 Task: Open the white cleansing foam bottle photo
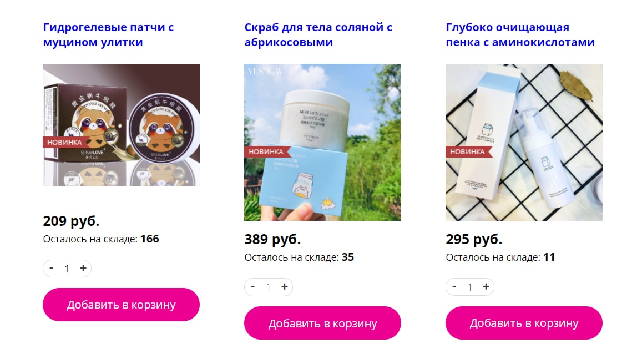(x=524, y=143)
